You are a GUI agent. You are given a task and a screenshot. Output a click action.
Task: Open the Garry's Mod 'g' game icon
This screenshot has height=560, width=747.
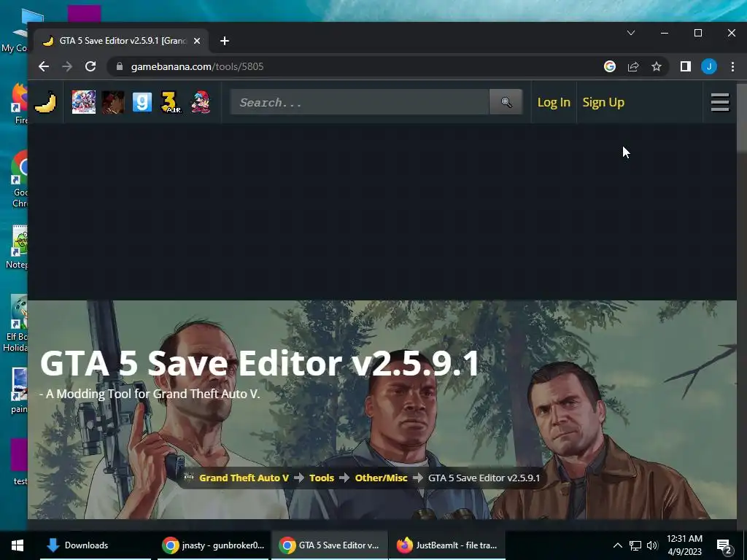pos(142,102)
